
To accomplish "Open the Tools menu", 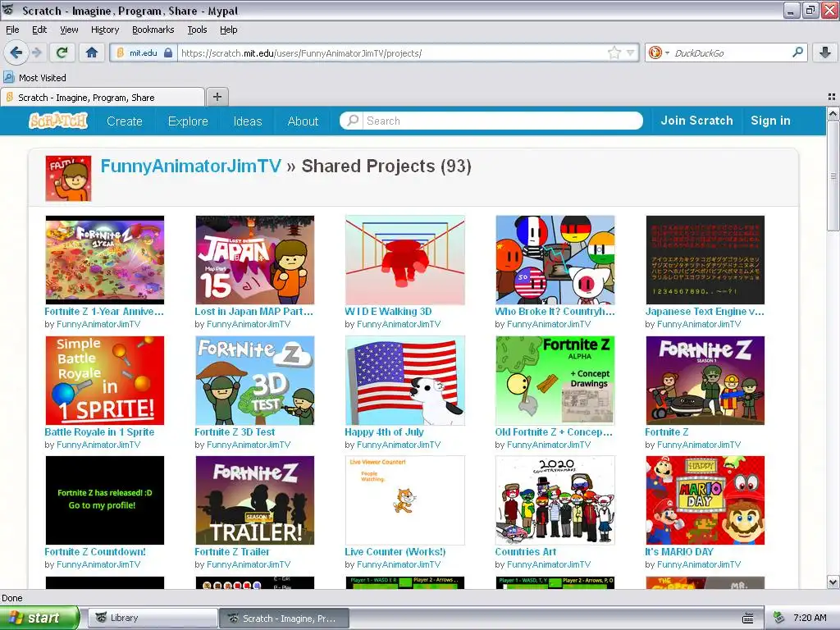I will 197,30.
